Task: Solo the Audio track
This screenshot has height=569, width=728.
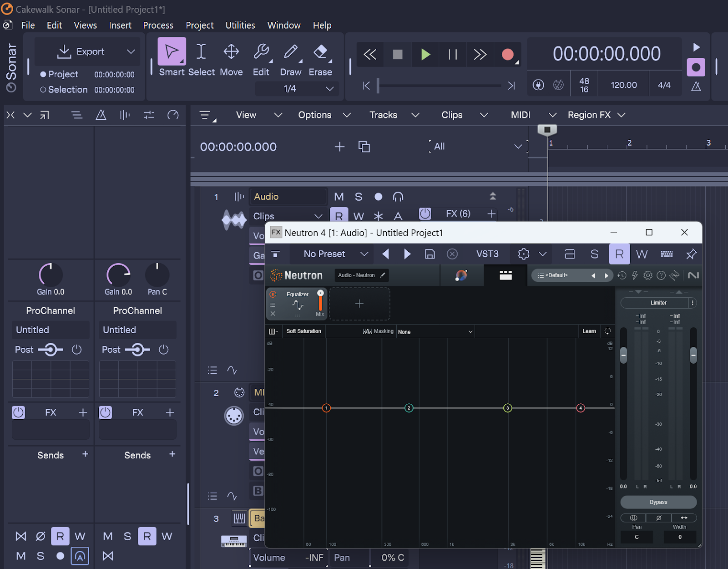Action: pos(359,197)
